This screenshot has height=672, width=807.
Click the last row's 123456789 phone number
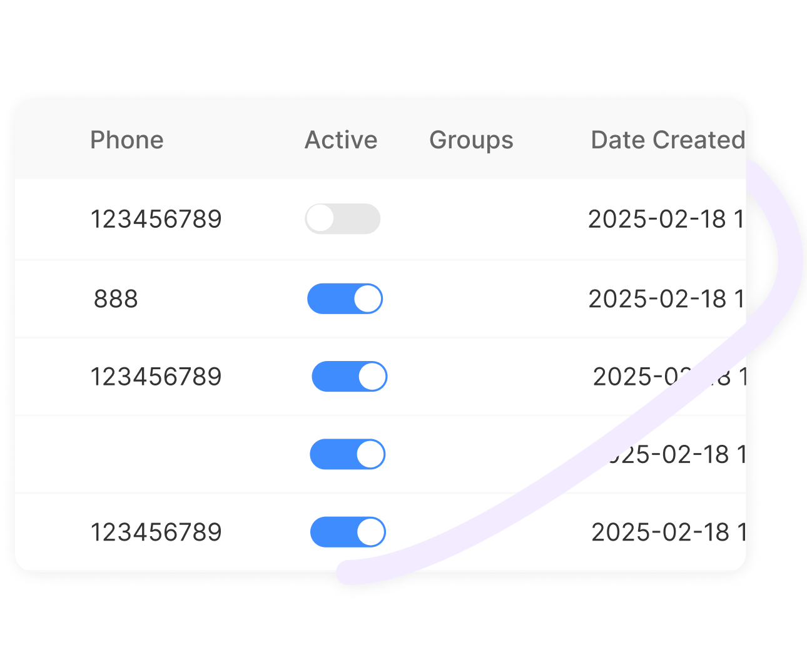pyautogui.click(x=156, y=532)
